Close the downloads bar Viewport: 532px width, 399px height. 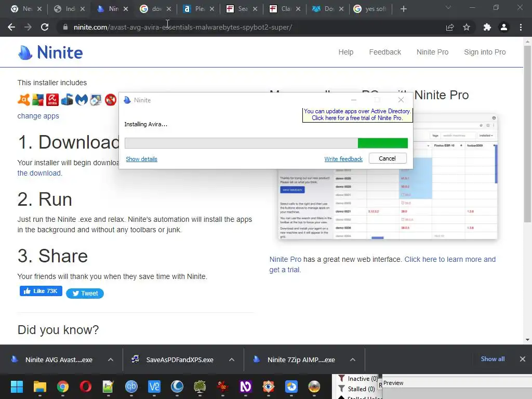tap(523, 359)
